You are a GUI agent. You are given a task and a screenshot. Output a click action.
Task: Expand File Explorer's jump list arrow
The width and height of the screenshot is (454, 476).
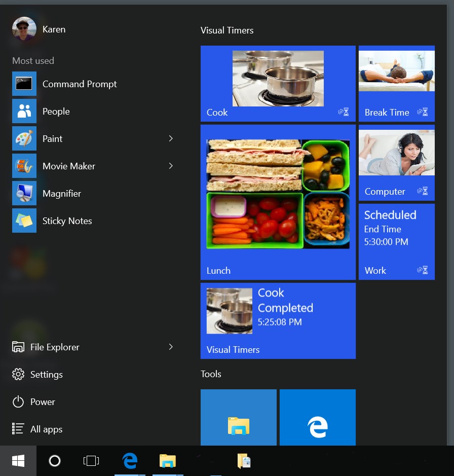171,347
